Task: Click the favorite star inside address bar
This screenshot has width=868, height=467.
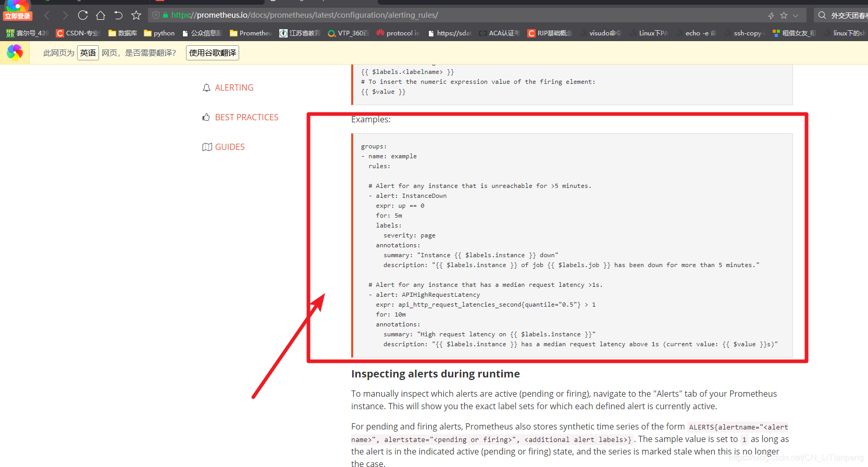Action: (784, 16)
